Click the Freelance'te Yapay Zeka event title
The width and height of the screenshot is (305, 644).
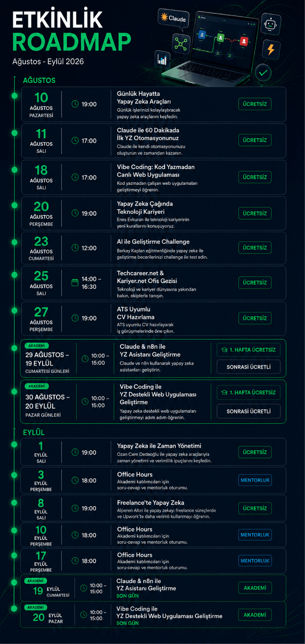151,502
